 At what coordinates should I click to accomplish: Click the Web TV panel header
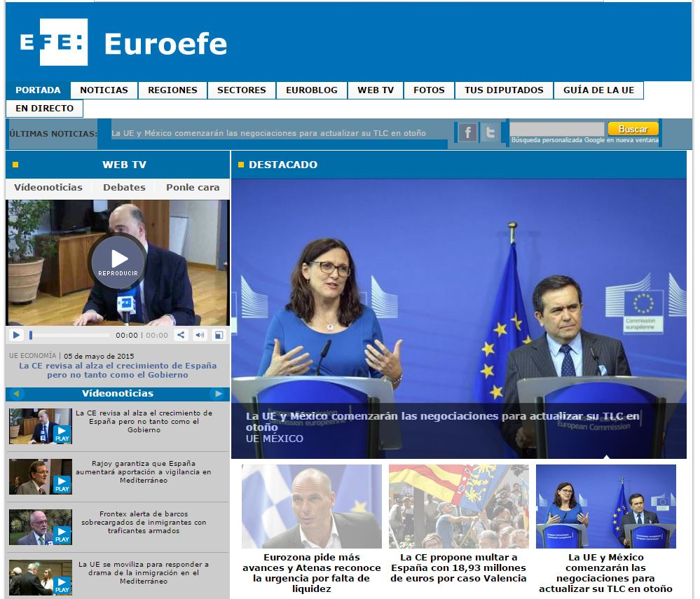pos(118,165)
